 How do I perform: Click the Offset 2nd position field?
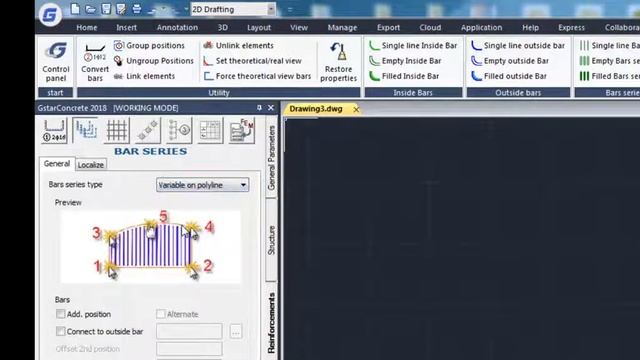pyautogui.click(x=189, y=349)
